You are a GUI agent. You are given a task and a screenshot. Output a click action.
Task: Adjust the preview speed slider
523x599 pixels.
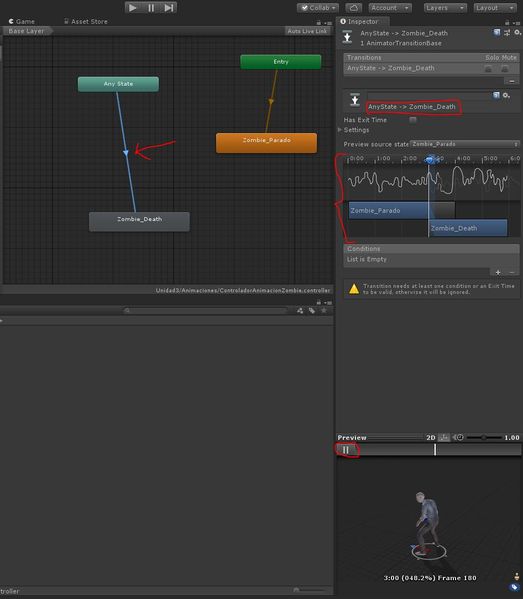pyautogui.click(x=484, y=437)
